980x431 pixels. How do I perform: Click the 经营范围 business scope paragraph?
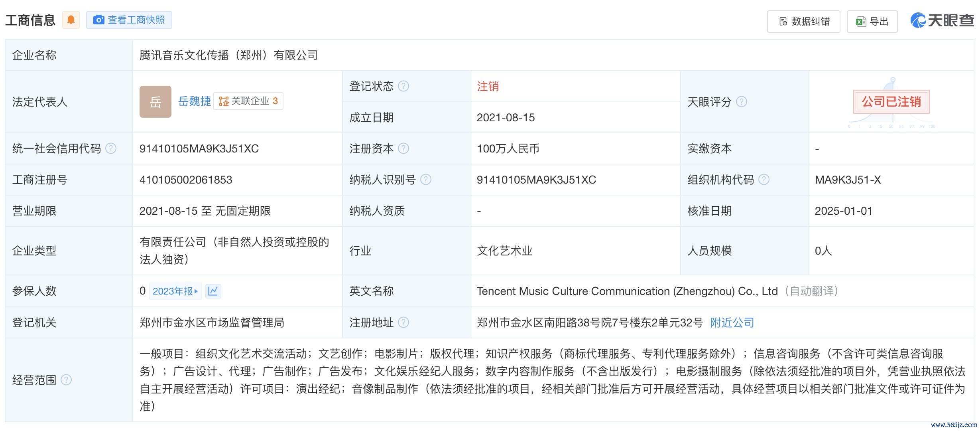point(552,380)
